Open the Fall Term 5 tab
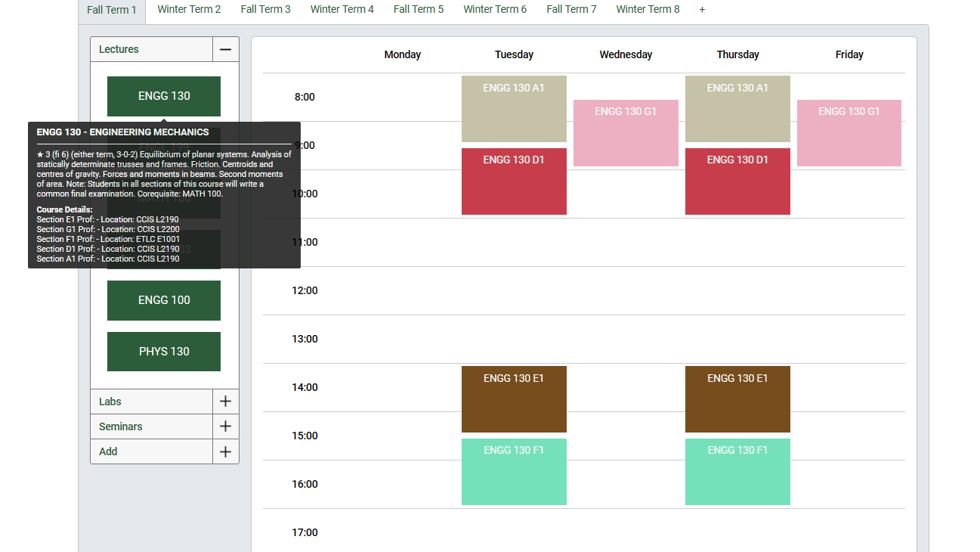 coord(418,9)
